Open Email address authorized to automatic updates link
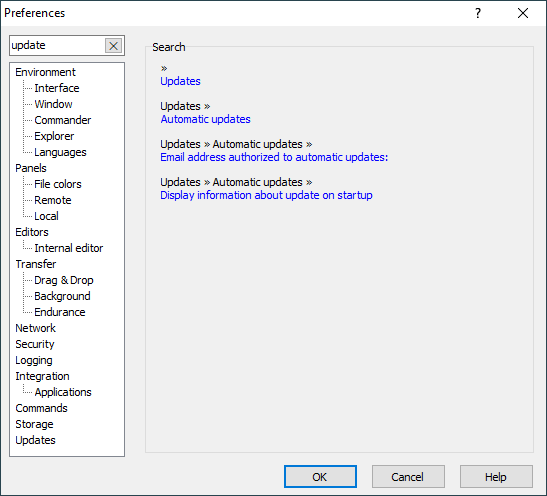The width and height of the screenshot is (547, 496). (x=274, y=157)
